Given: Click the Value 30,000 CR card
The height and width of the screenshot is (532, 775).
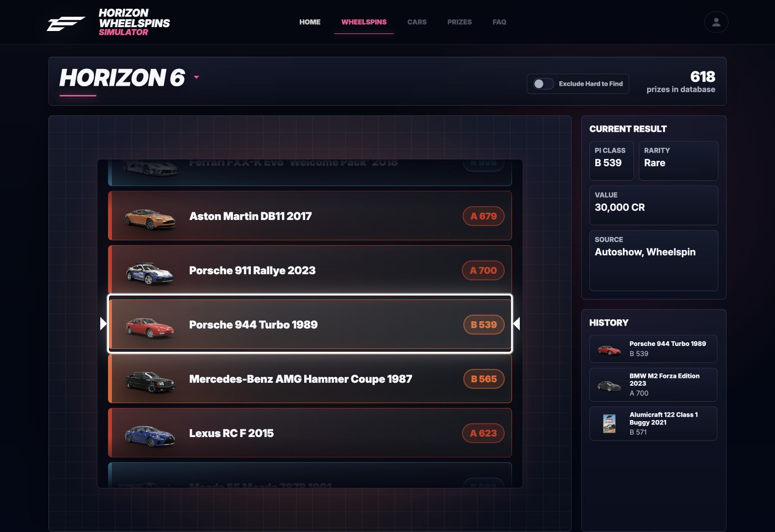Looking at the screenshot, I should pos(653,205).
